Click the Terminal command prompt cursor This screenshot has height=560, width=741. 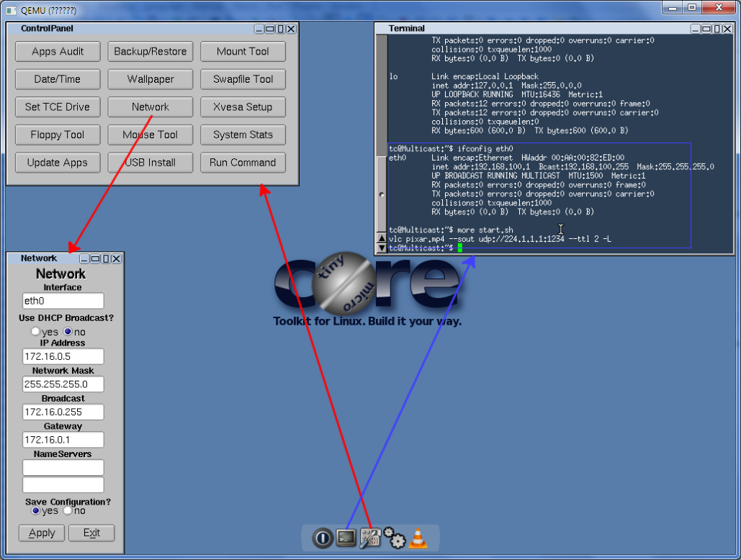pyautogui.click(x=460, y=248)
